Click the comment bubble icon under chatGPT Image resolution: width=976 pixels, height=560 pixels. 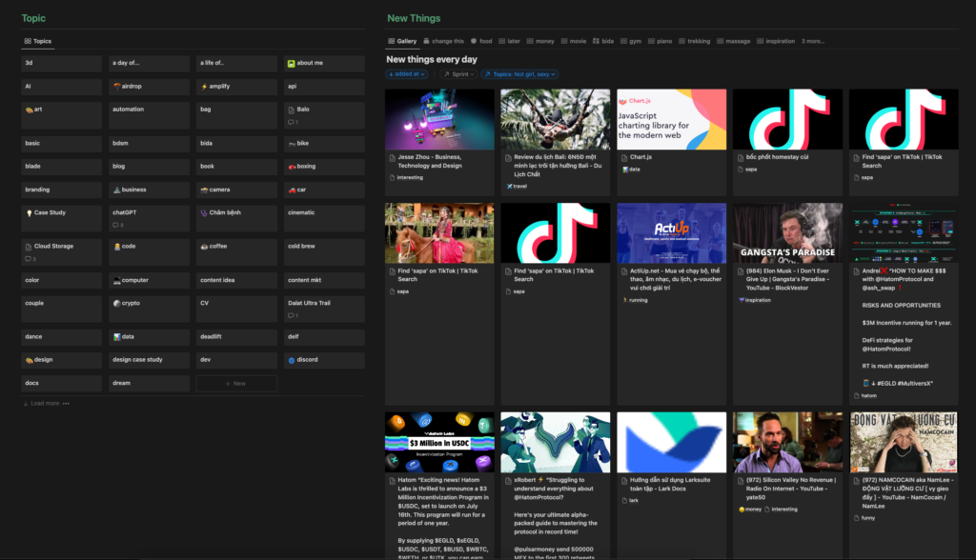115,226
